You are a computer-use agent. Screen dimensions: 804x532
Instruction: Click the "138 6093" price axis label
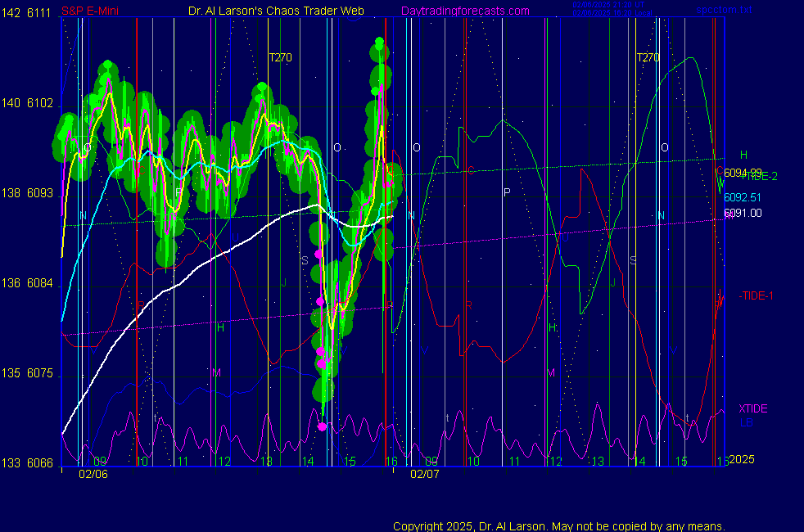[27, 193]
